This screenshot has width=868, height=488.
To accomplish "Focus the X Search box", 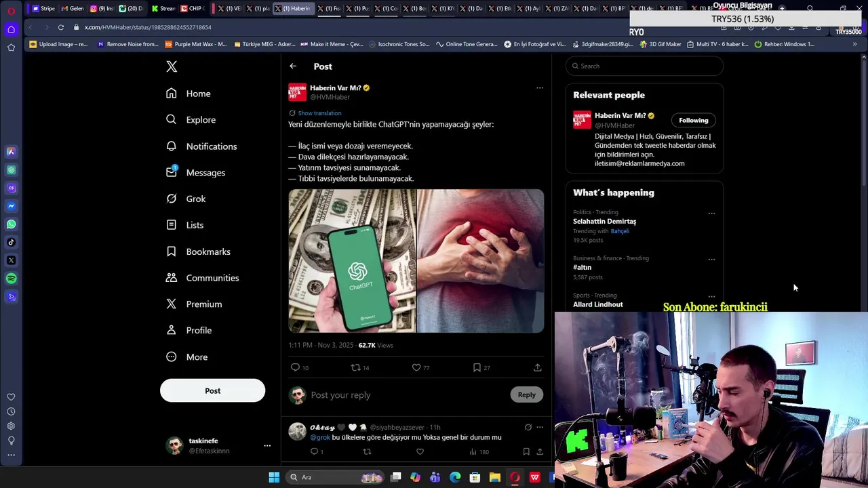I will pyautogui.click(x=644, y=66).
